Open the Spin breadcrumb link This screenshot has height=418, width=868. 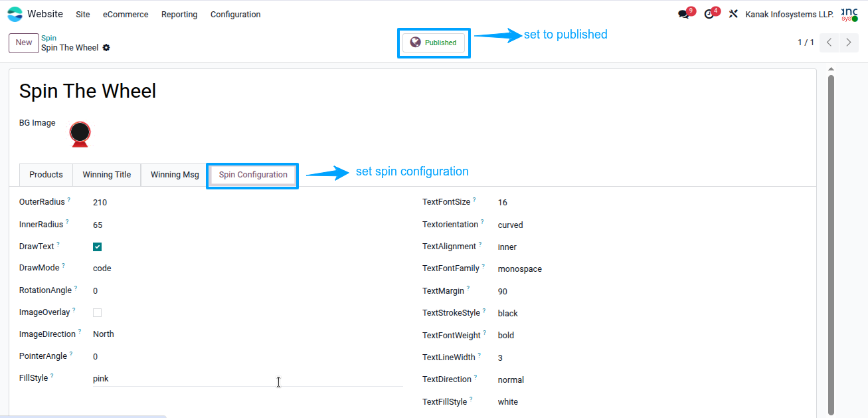[x=48, y=38]
